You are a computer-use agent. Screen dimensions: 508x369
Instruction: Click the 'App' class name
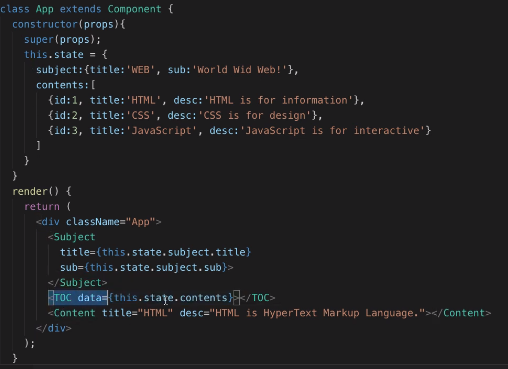tap(45, 9)
